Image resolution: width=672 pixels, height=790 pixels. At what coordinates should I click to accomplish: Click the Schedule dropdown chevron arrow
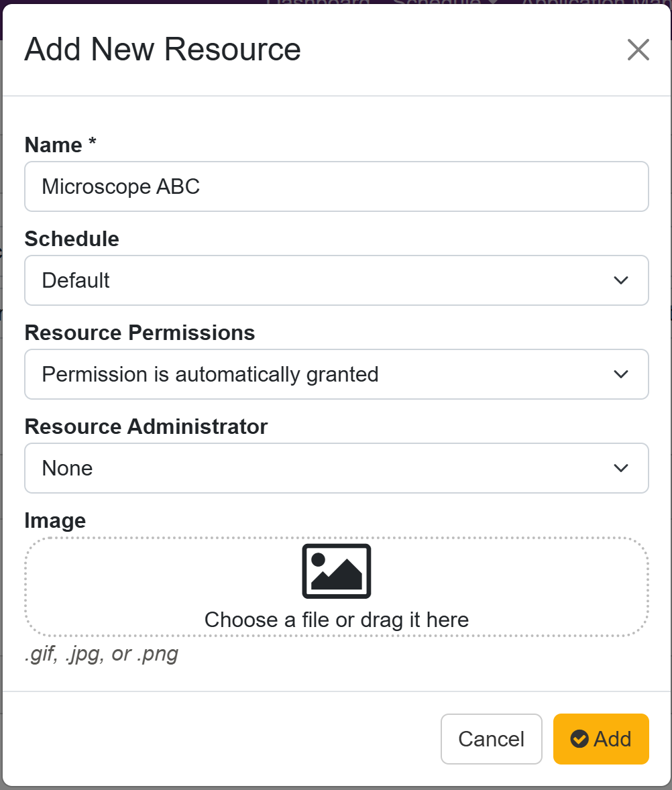pos(621,280)
